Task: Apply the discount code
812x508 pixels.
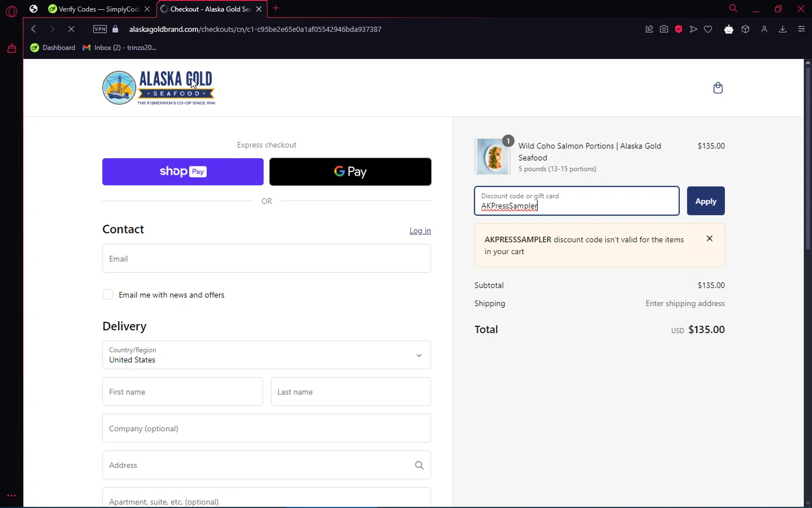Action: tap(705, 201)
